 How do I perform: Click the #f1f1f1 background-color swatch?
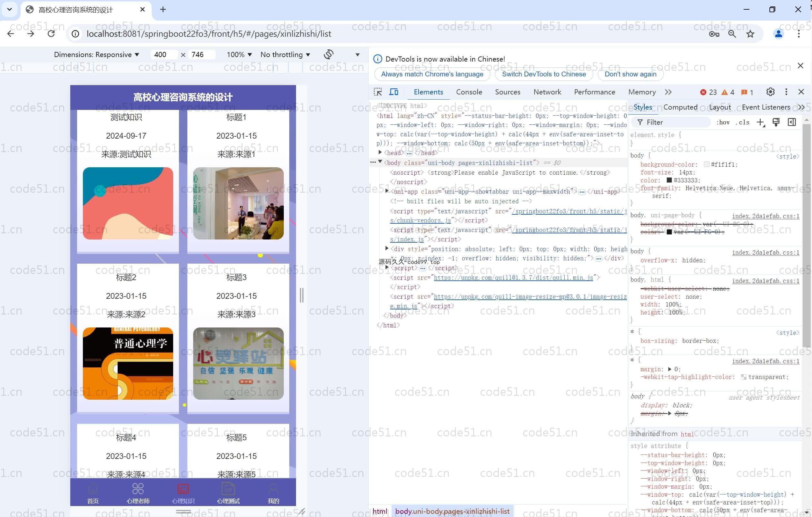(707, 164)
